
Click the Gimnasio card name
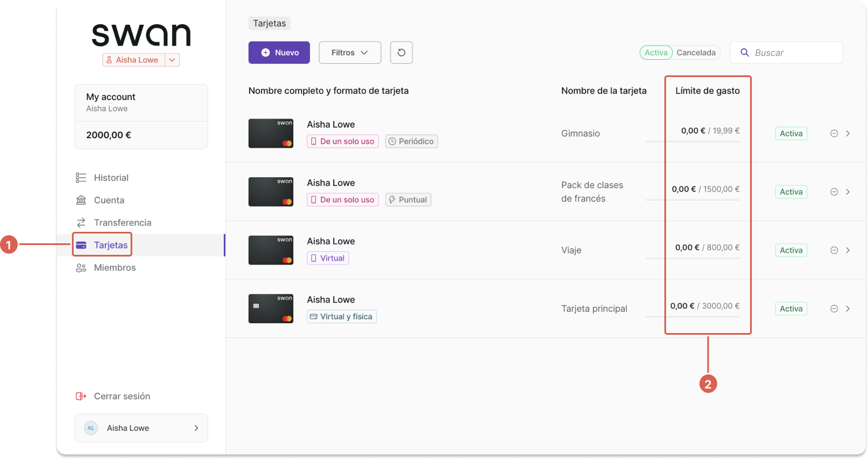[x=580, y=133]
